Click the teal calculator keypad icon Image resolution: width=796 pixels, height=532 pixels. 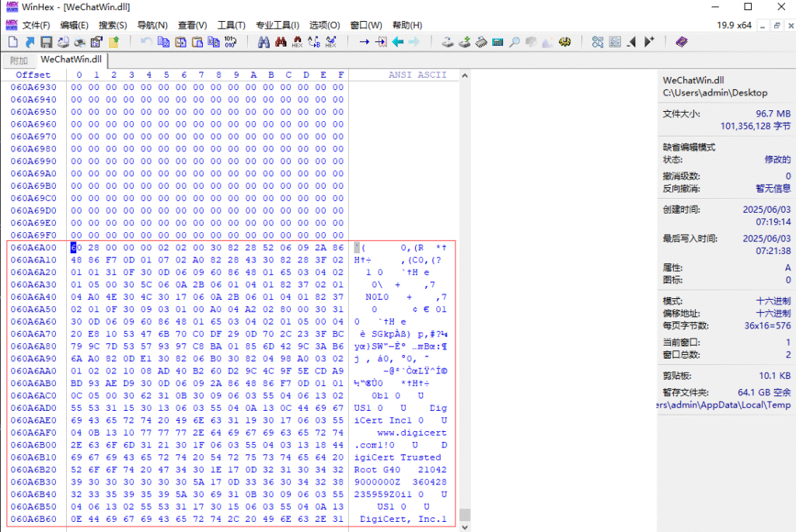point(497,42)
